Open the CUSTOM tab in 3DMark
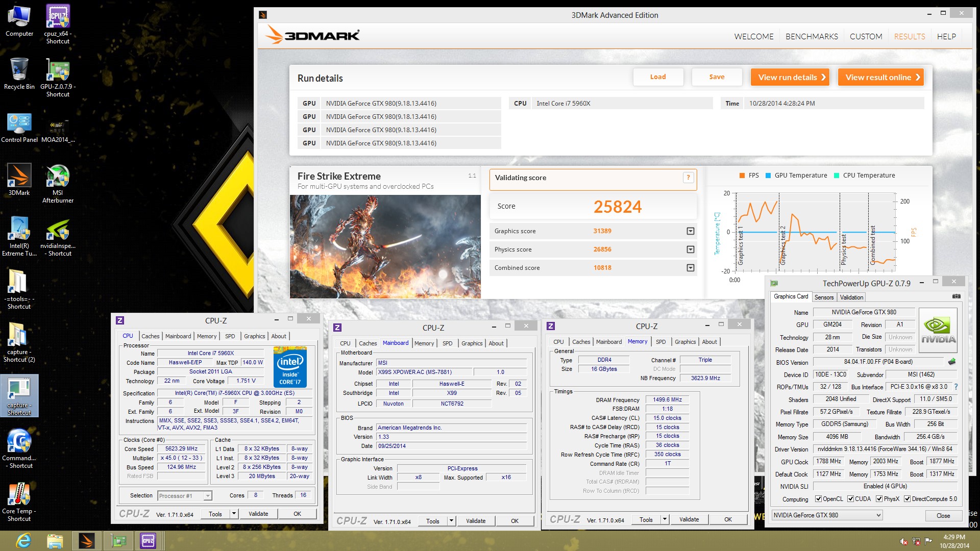 pos(866,37)
